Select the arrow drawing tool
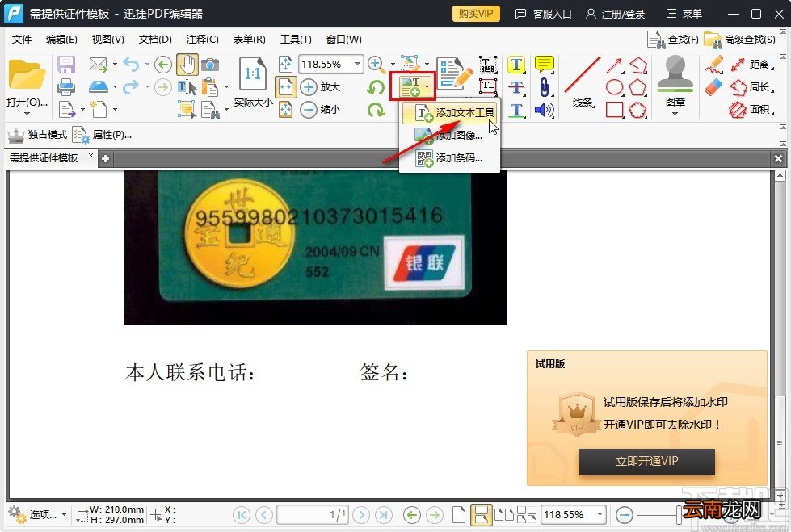The image size is (791, 532). 614,65
